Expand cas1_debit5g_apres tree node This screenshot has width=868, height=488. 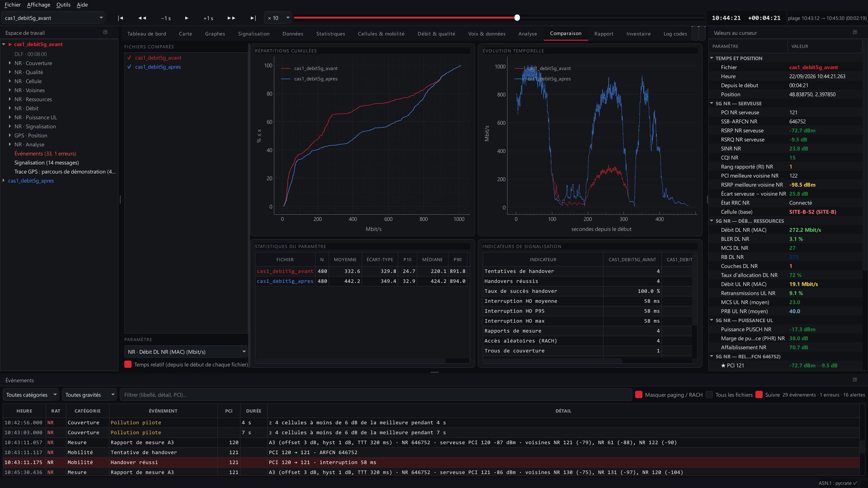tap(4, 181)
